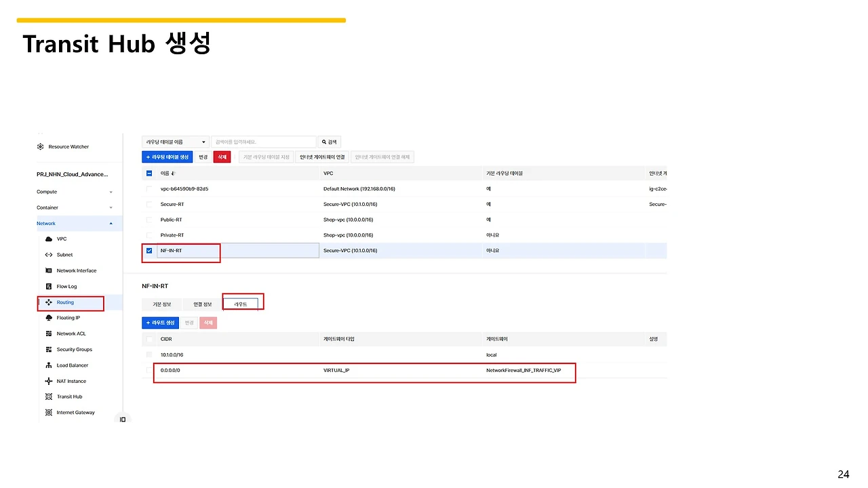
Task: Check the Secure-RT row checkbox
Action: pyautogui.click(x=149, y=204)
